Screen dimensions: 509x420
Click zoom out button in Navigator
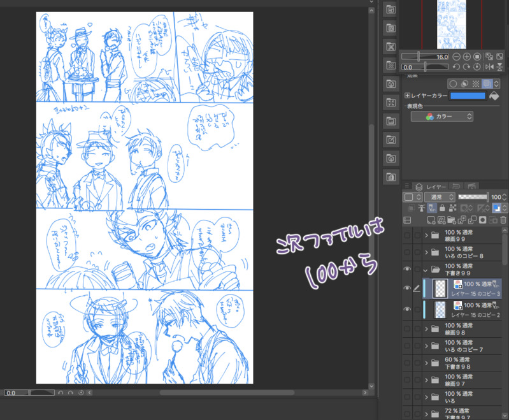[456, 57]
